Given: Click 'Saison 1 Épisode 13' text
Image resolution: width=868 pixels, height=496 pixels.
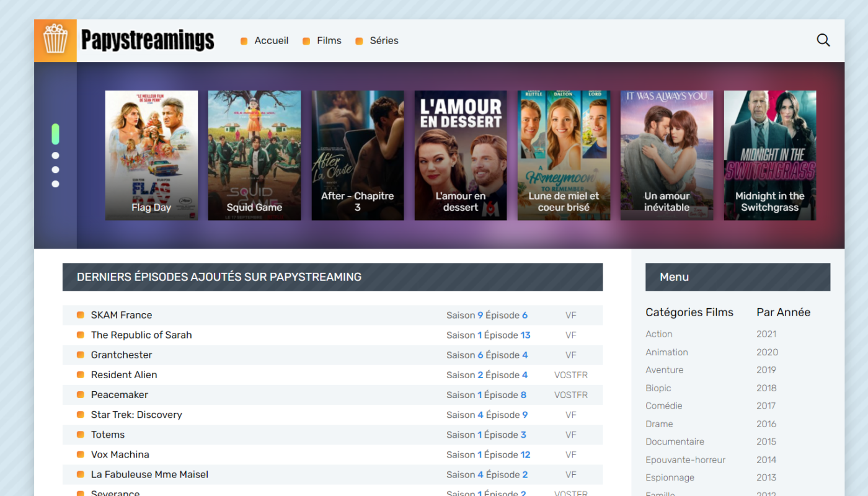Looking at the screenshot, I should (489, 335).
